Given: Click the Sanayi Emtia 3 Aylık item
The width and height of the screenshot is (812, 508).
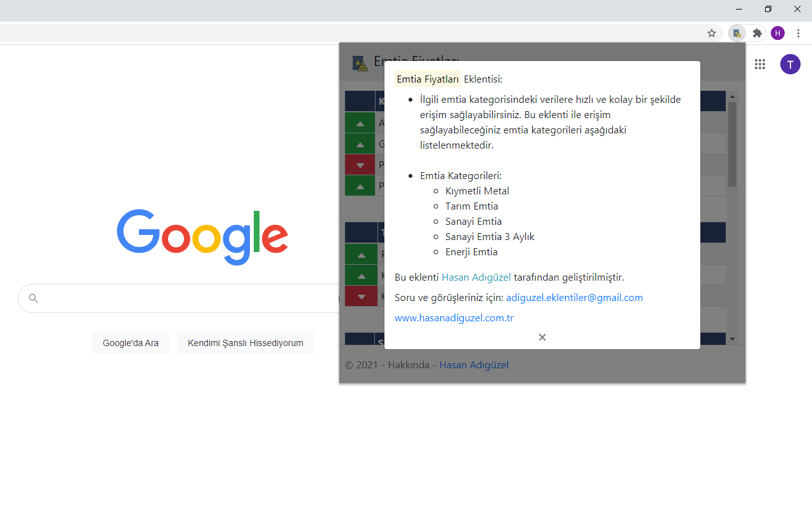Looking at the screenshot, I should (490, 237).
